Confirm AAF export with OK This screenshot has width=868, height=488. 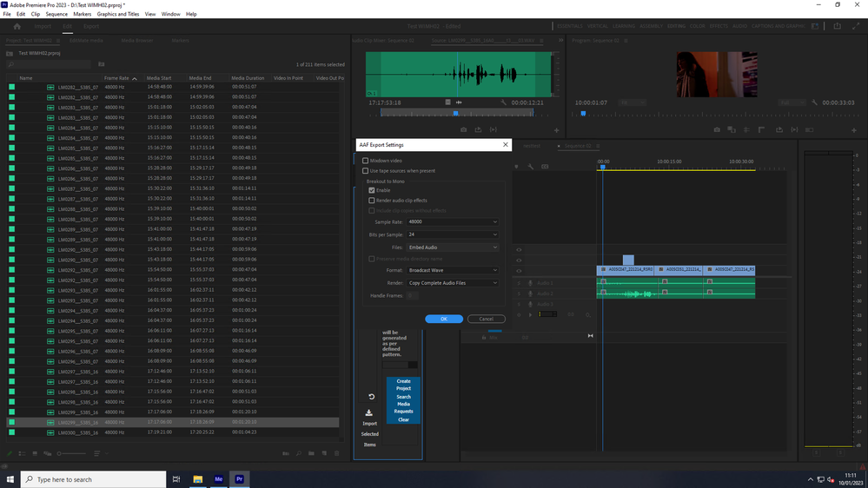click(444, 320)
